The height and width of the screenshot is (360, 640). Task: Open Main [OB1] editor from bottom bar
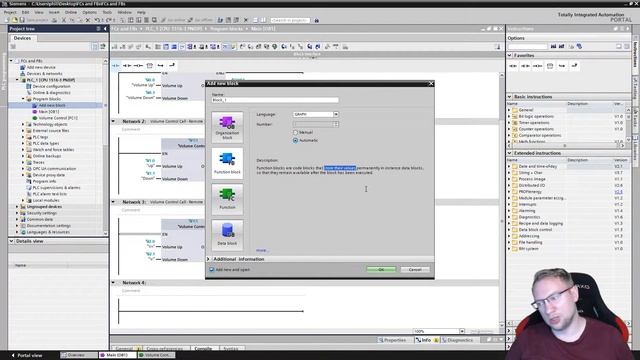coord(117,355)
